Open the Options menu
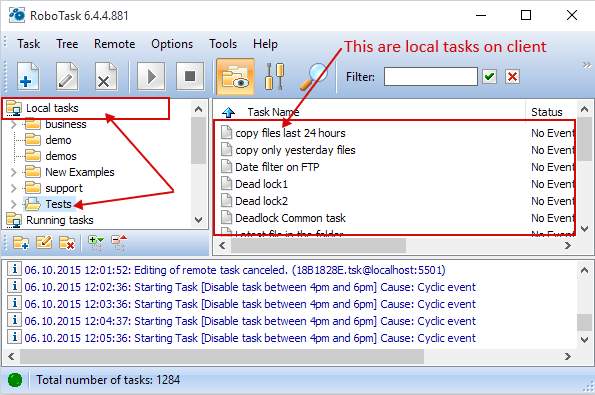This screenshot has height=395, width=595. pyautogui.click(x=172, y=44)
